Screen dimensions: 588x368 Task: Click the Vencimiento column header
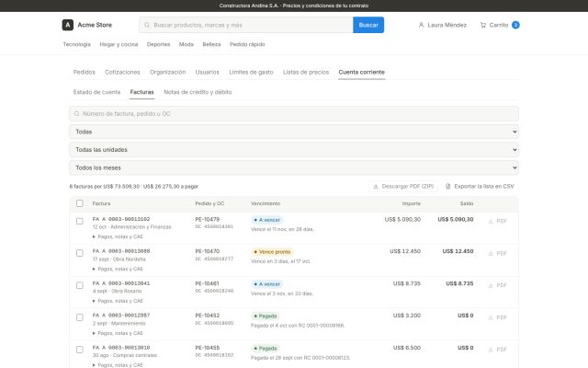(266, 203)
